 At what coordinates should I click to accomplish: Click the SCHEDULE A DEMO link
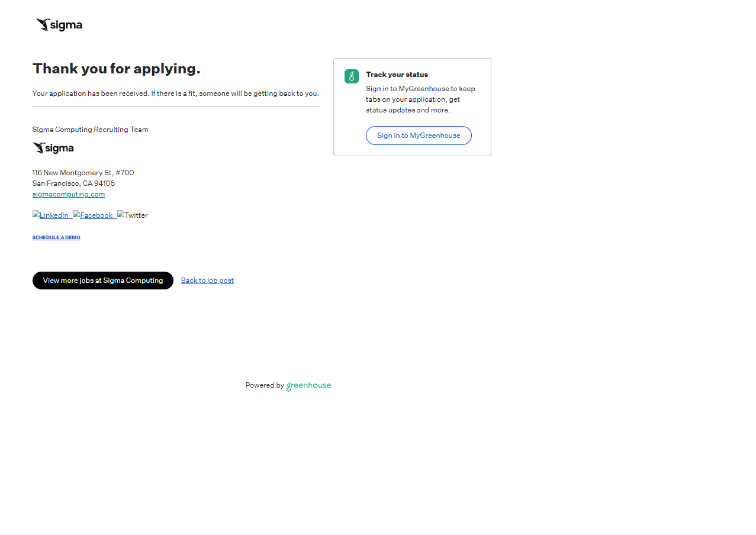point(56,237)
